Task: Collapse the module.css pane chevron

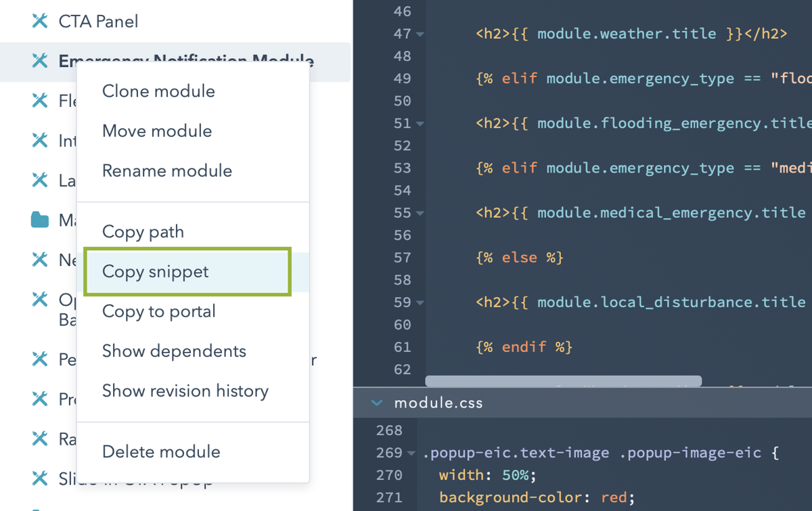Action: (376, 403)
